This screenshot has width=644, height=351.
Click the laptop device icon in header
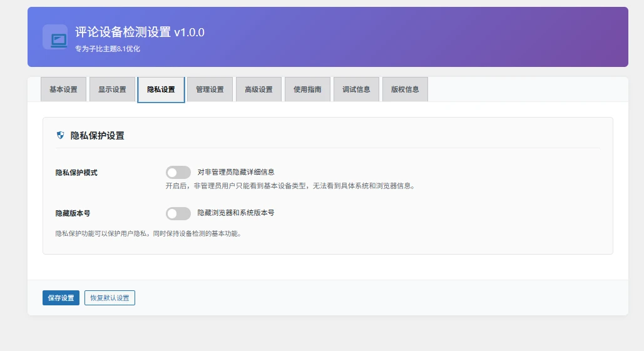[55, 37]
